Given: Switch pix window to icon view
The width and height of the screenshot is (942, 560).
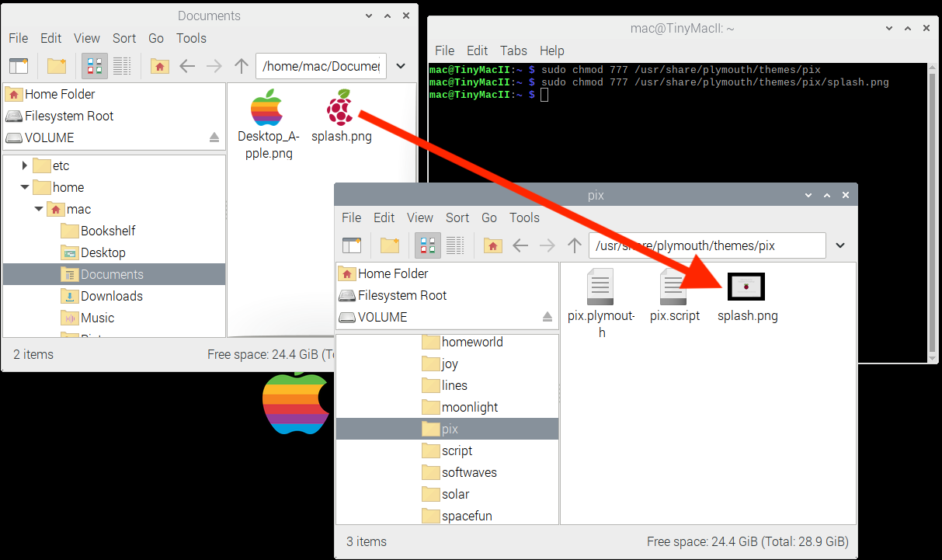Looking at the screenshot, I should (x=428, y=245).
